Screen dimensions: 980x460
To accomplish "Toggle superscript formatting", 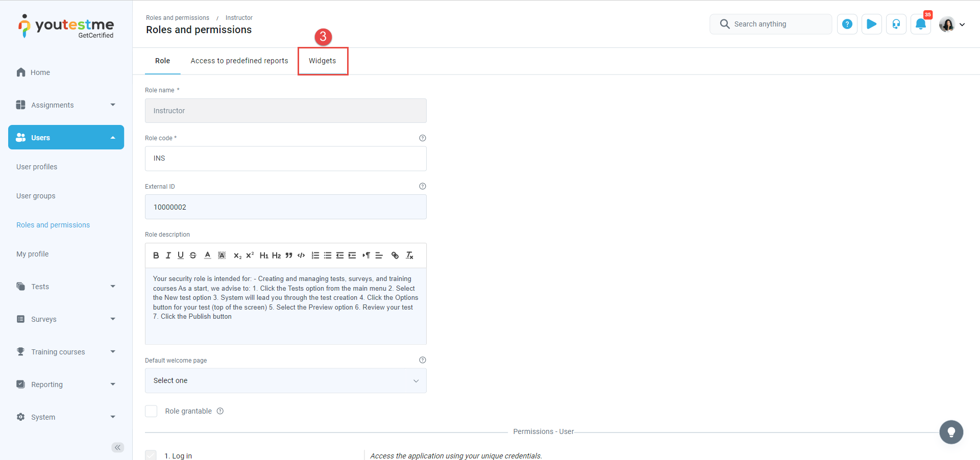I will point(250,255).
